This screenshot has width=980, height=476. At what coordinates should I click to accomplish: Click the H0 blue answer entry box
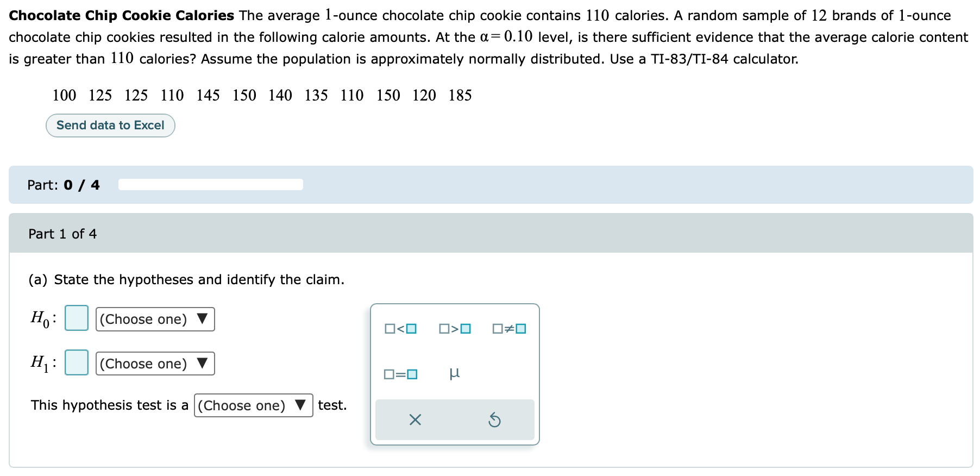76,318
